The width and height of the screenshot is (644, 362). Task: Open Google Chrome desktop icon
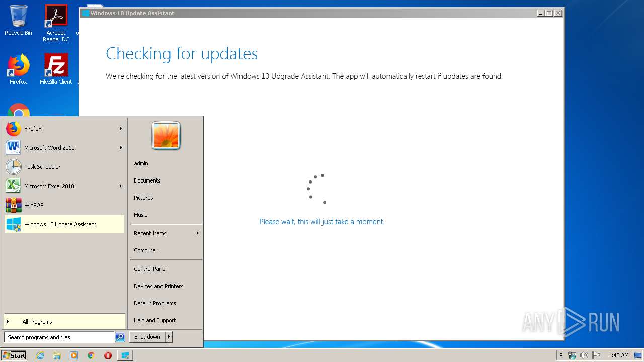pyautogui.click(x=19, y=110)
